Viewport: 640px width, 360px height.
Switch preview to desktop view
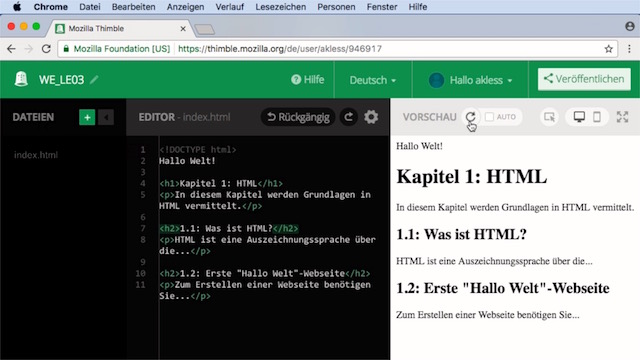click(x=579, y=117)
